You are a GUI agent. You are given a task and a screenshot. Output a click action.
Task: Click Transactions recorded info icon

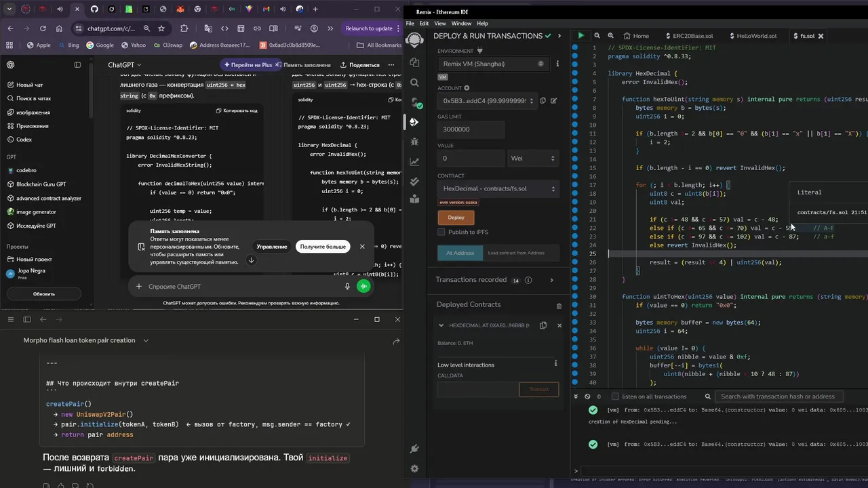(528, 280)
